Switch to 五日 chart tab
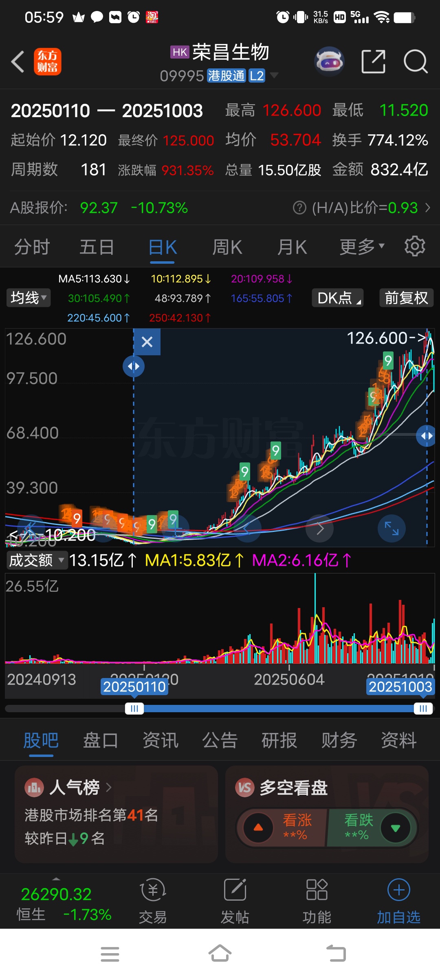The image size is (440, 980). pos(97,247)
